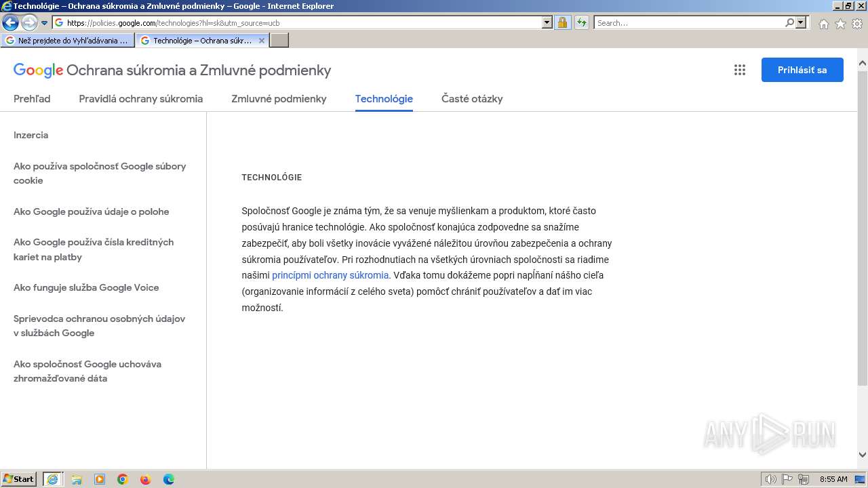
Task: Open File Explorer taskbar icon
Action: 77,479
